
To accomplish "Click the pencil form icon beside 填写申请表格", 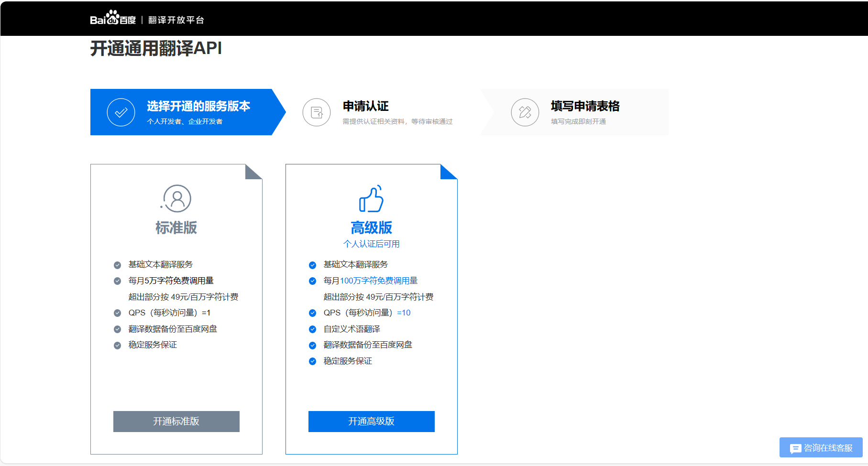I will pos(525,112).
